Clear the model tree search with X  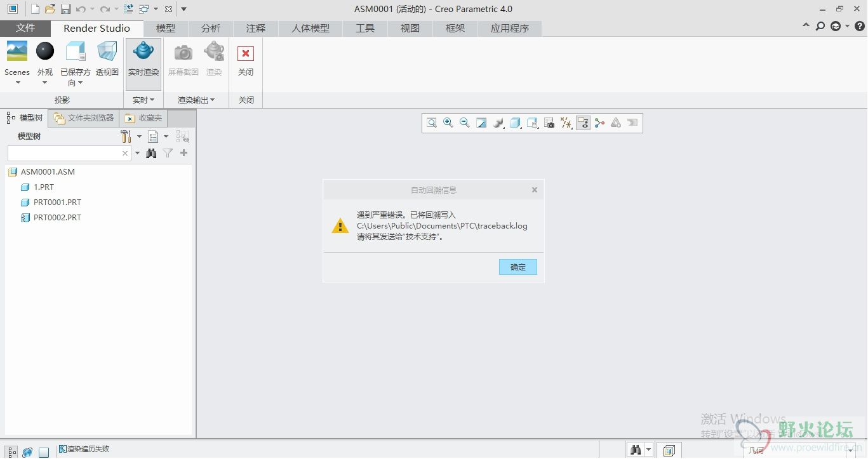point(125,153)
